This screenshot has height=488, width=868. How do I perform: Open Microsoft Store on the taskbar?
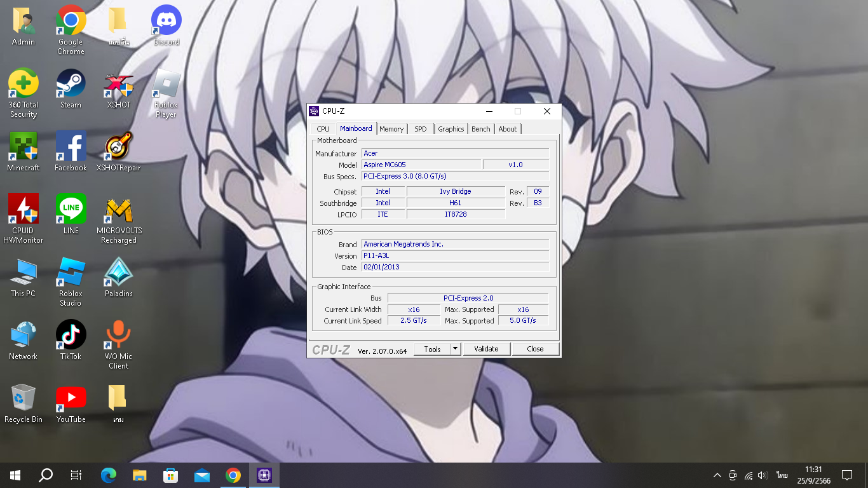(x=171, y=475)
